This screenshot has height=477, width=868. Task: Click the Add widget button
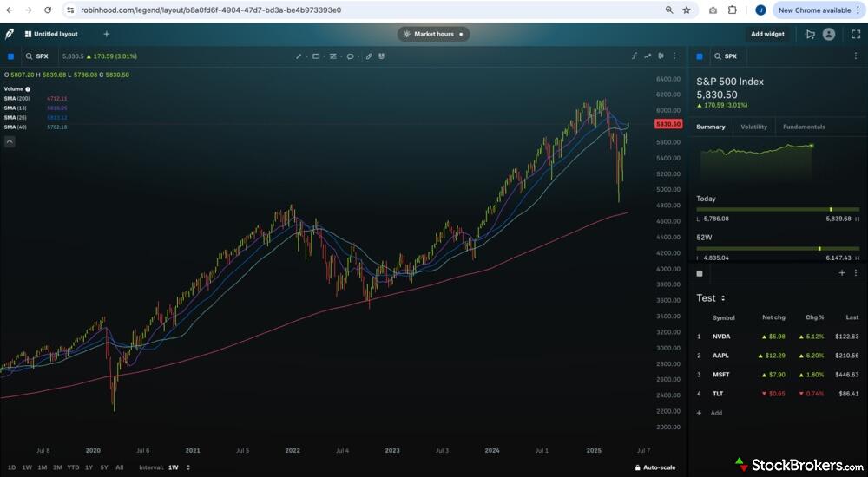[x=767, y=34]
